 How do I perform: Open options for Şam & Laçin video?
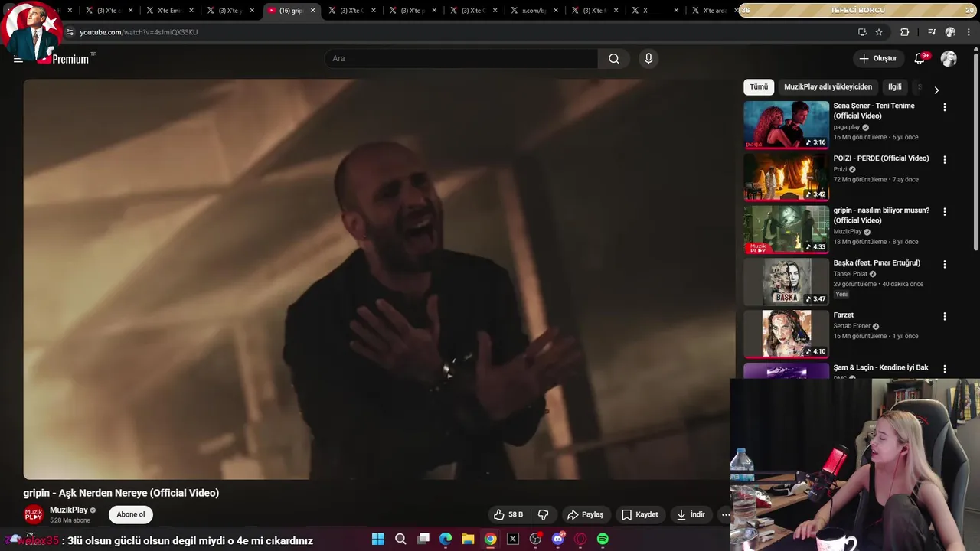(944, 369)
